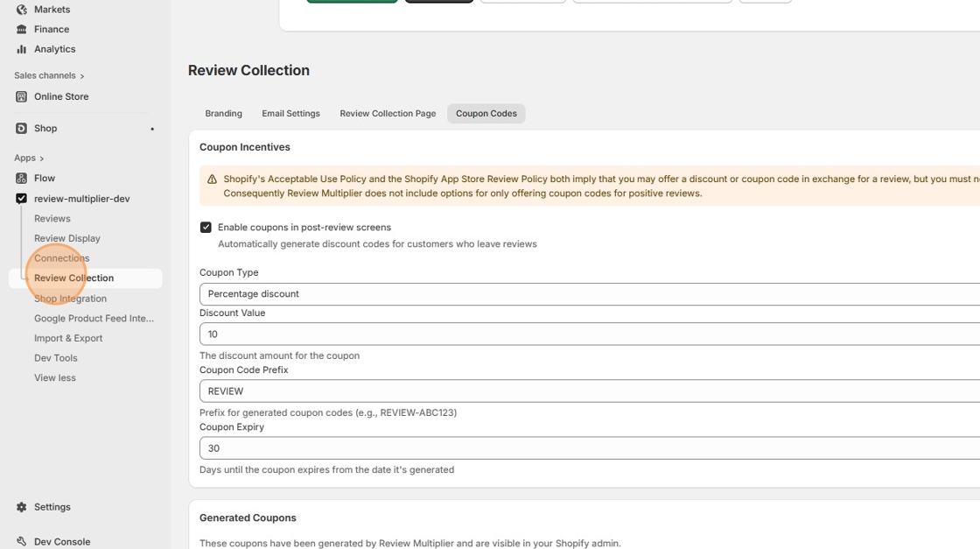Open Settings at sidebar bottom
Image resolution: width=980 pixels, height=549 pixels.
[52, 507]
